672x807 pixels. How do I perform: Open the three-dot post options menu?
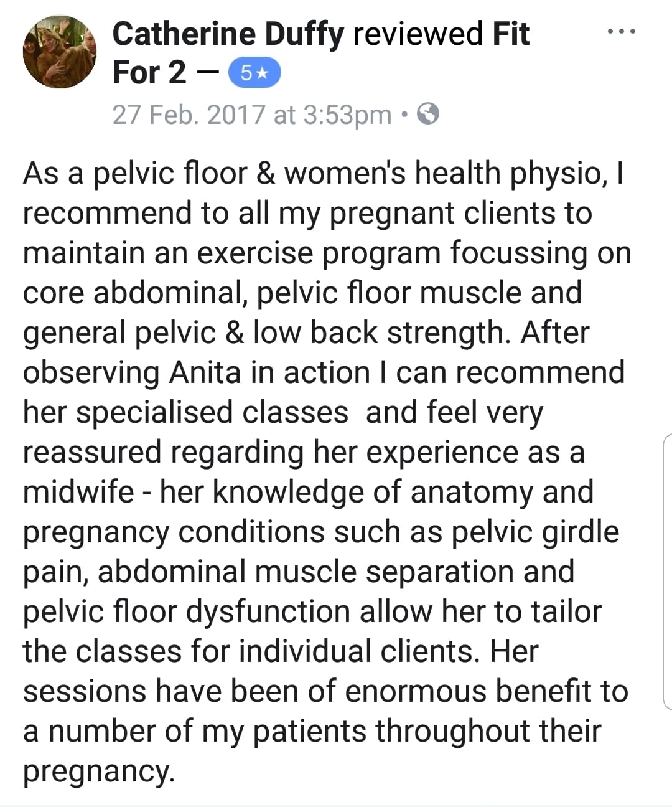[622, 31]
